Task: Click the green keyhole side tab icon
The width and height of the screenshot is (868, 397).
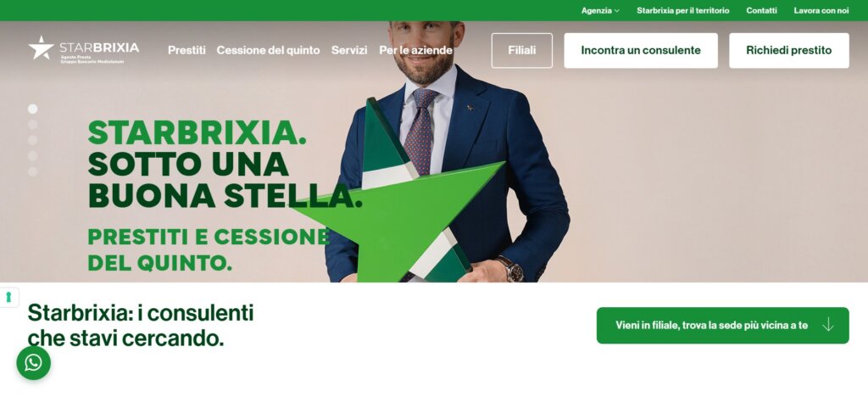Action: [x=8, y=298]
